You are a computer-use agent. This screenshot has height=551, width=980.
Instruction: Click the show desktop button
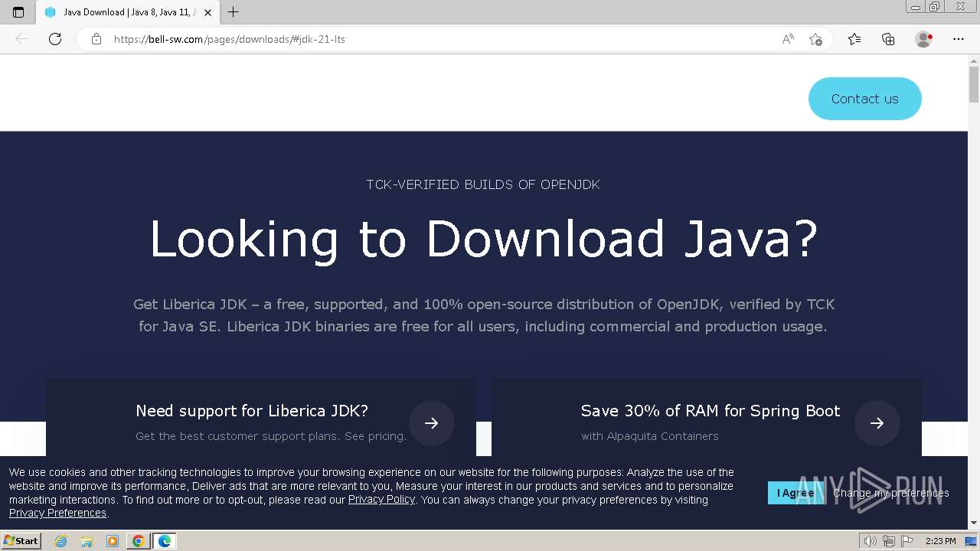[x=972, y=541]
